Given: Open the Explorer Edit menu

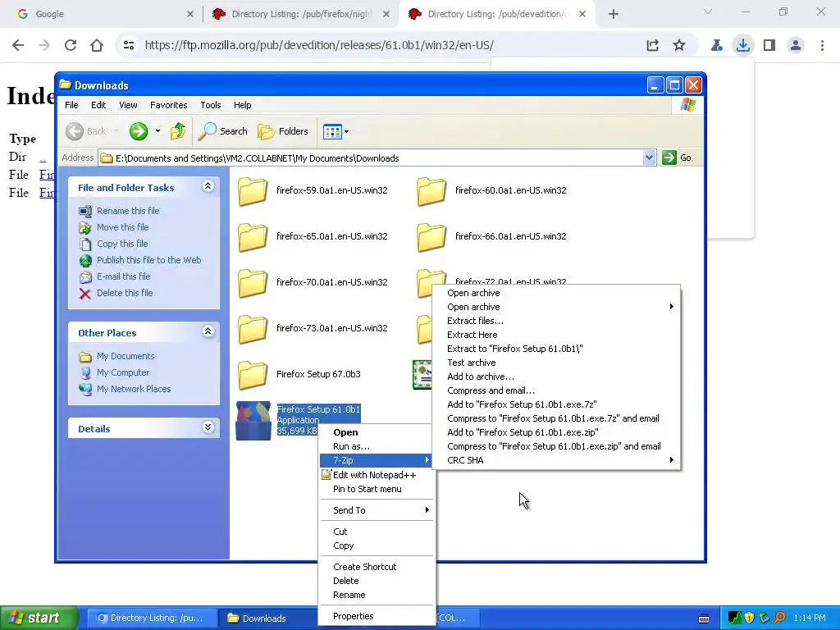Looking at the screenshot, I should click(x=98, y=105).
